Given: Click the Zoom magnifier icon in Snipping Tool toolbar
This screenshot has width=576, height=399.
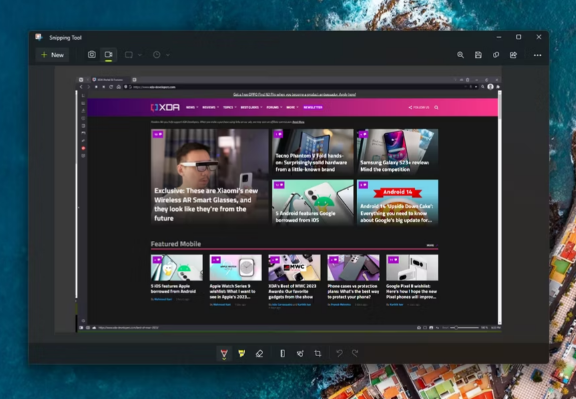Looking at the screenshot, I should pos(460,55).
